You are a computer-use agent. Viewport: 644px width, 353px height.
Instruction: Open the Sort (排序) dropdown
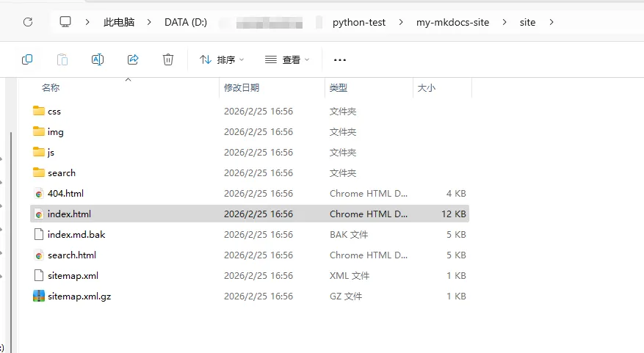222,59
